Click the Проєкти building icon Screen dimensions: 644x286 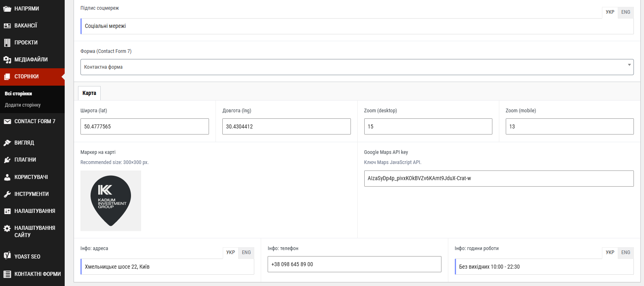click(7, 42)
